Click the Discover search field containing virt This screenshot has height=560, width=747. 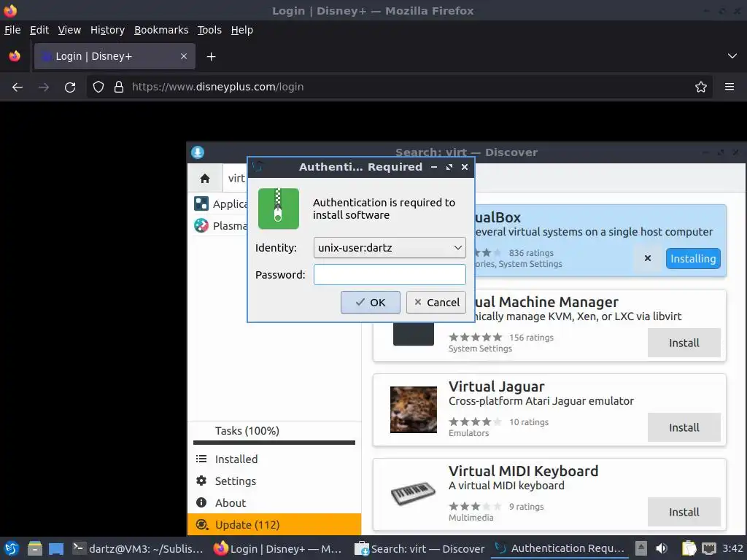coord(236,178)
